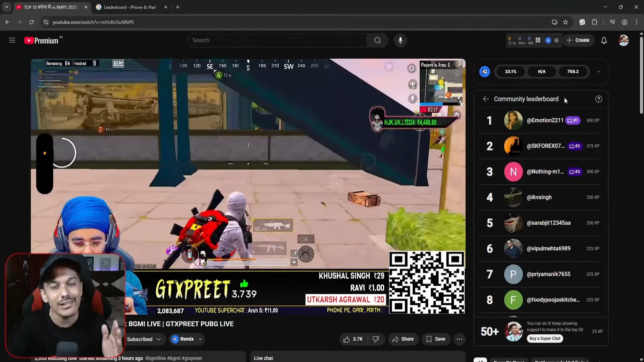Image resolution: width=644 pixels, height=362 pixels.
Task: Click the video player area
Action: (248, 186)
